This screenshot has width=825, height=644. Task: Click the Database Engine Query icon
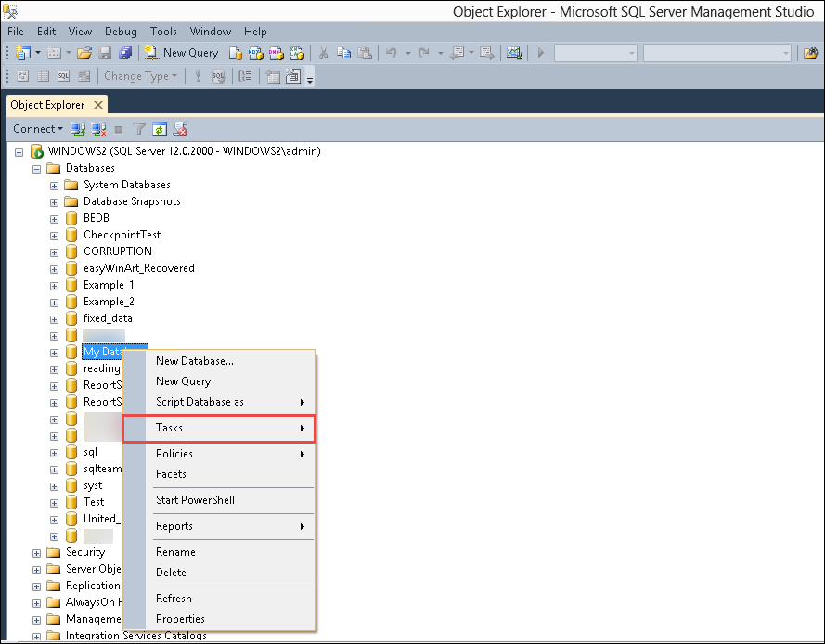coord(236,53)
